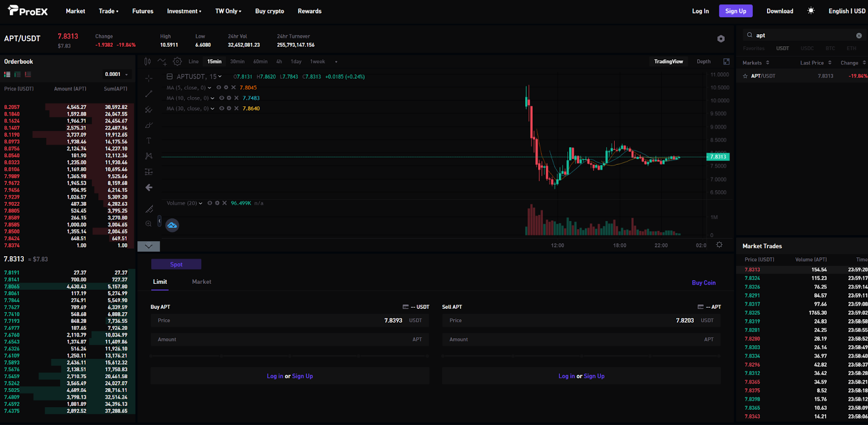The width and height of the screenshot is (868, 425).
Task: Select the zoom-in magnifier tool
Action: pyautogui.click(x=149, y=224)
